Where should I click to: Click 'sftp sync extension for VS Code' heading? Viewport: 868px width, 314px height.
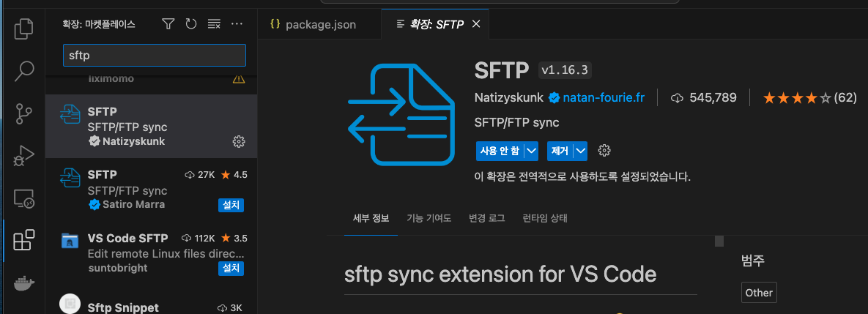coord(500,274)
